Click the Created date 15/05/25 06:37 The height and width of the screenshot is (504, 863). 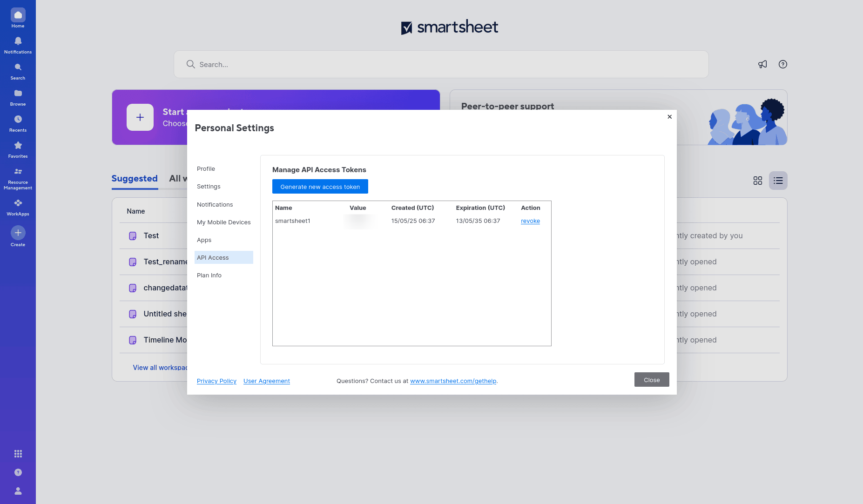pyautogui.click(x=413, y=221)
